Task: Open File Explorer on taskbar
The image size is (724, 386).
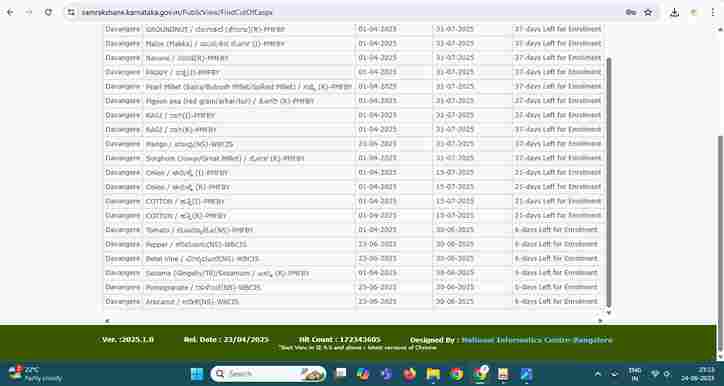Action: click(x=433, y=374)
